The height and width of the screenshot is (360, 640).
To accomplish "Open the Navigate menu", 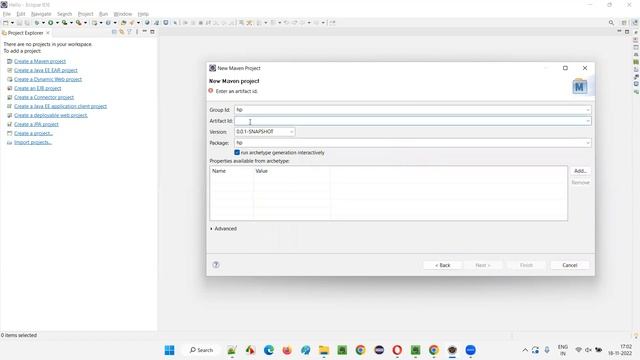I will (41, 14).
